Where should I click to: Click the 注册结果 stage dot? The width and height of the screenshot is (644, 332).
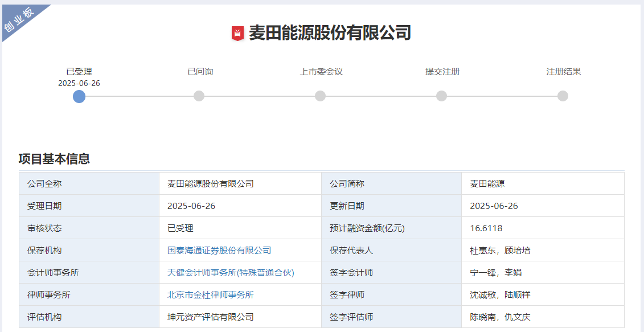click(561, 96)
